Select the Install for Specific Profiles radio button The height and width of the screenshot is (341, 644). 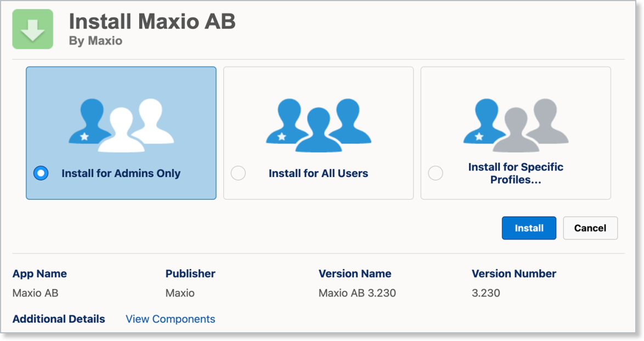pos(436,173)
